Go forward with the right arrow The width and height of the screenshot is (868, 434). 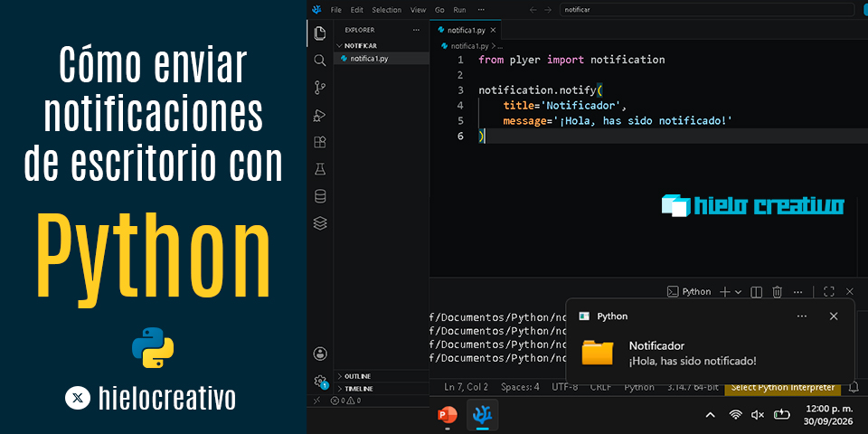[x=548, y=9]
